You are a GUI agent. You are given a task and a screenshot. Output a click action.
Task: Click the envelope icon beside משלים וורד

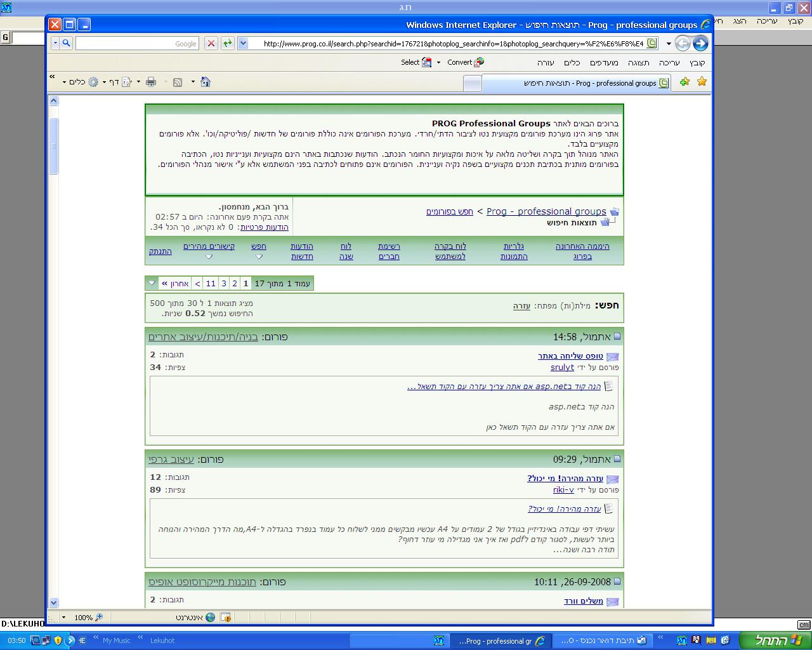(x=612, y=602)
